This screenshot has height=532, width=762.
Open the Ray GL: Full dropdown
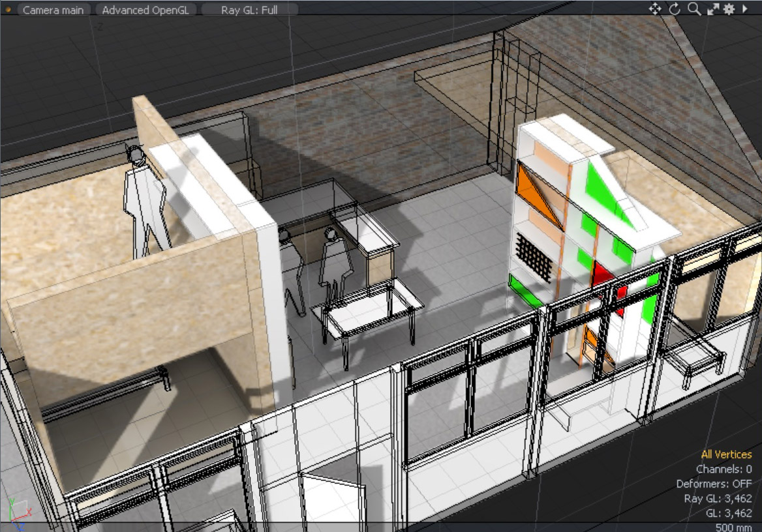249,10
